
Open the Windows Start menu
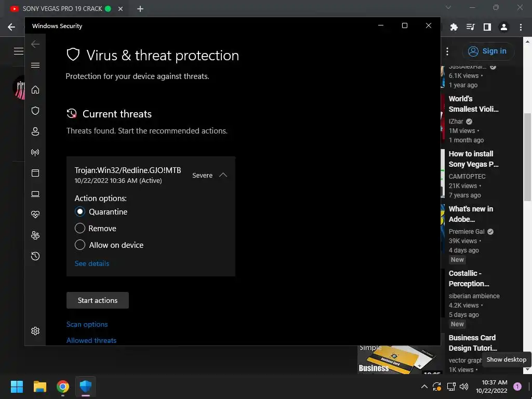point(17,387)
